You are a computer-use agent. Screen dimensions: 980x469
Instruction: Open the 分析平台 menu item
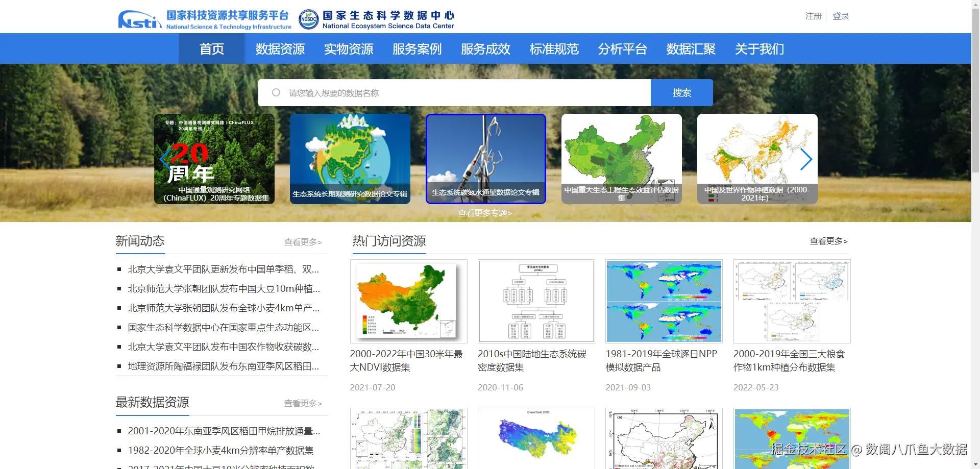pos(622,49)
